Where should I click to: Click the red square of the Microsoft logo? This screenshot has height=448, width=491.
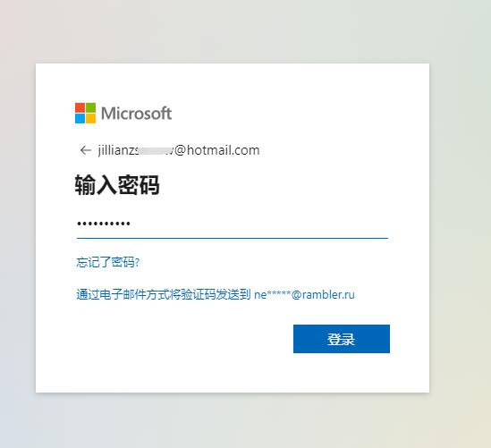point(80,107)
